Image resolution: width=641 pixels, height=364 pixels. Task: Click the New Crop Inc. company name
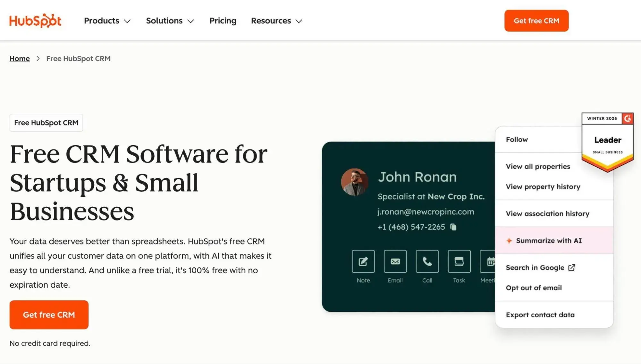coord(456,196)
